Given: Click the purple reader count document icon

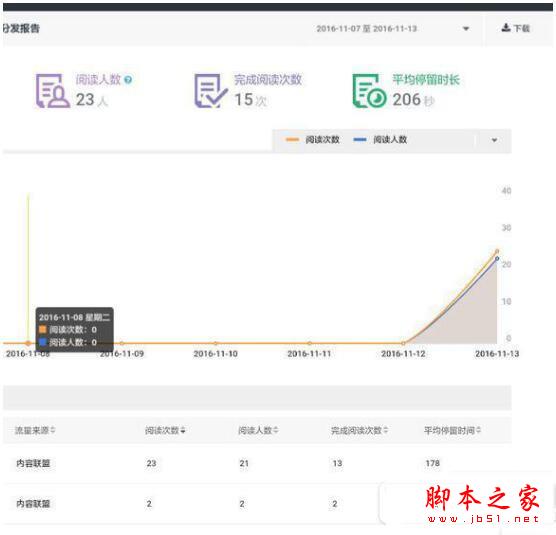Looking at the screenshot, I should click(x=52, y=90).
